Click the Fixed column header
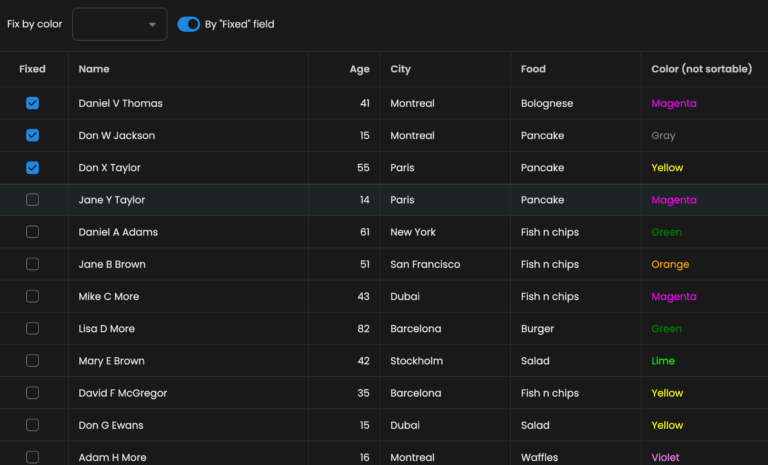 (x=33, y=69)
